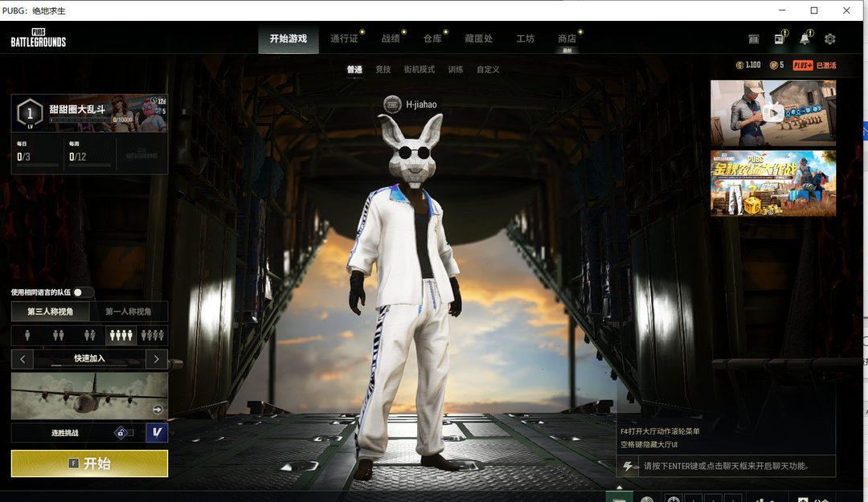
Task: Click the crate icon in the top bar
Action: 754,39
